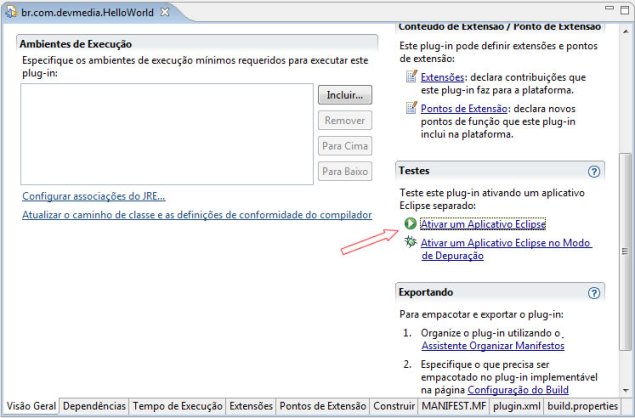Switch to the Visão Geral tab
Viewport: 635px width, 418px height.
pyautogui.click(x=31, y=406)
